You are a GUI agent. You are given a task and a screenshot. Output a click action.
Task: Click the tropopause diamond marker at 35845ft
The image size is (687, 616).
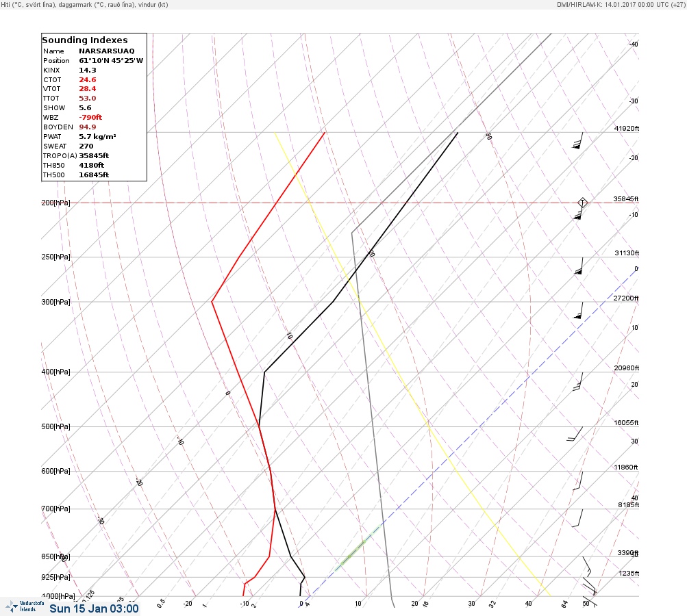click(582, 203)
